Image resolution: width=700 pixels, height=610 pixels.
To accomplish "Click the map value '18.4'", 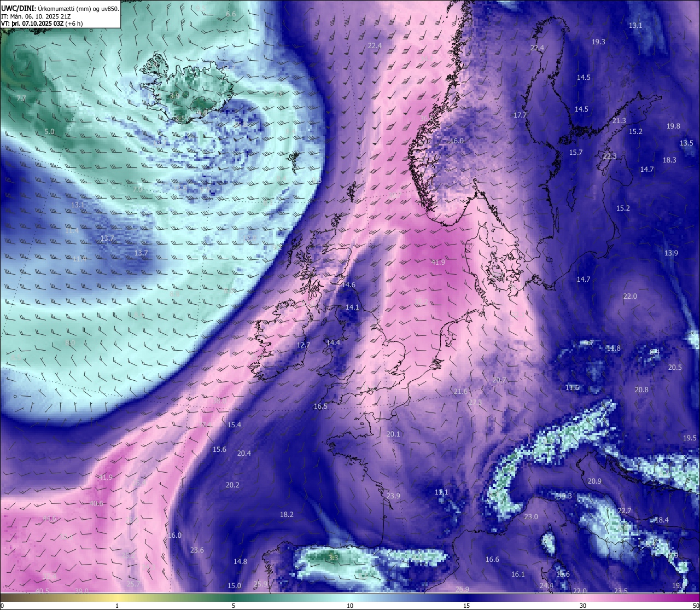I will click(x=662, y=520).
